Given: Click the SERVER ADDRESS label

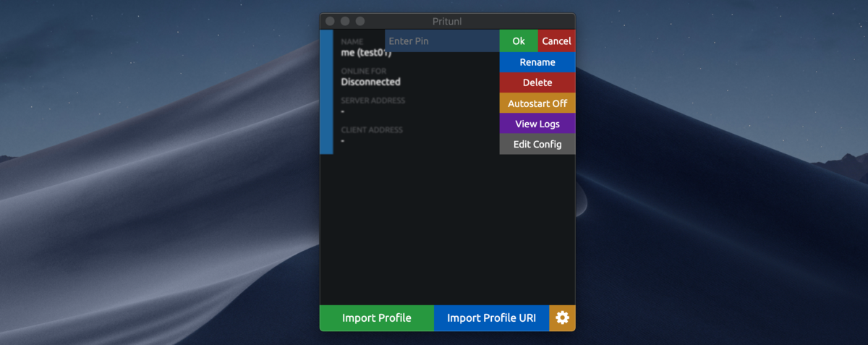Looking at the screenshot, I should pyautogui.click(x=373, y=101).
